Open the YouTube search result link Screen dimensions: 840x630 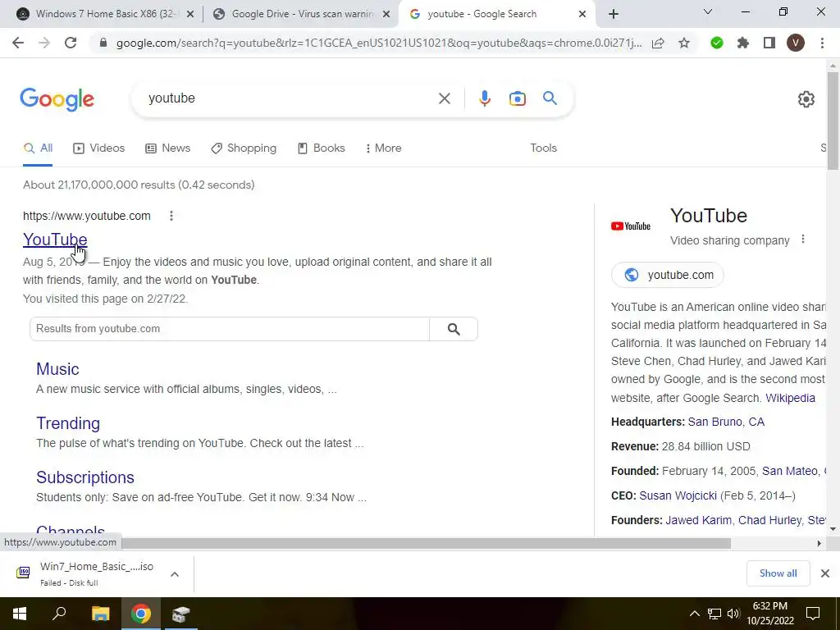coord(55,240)
